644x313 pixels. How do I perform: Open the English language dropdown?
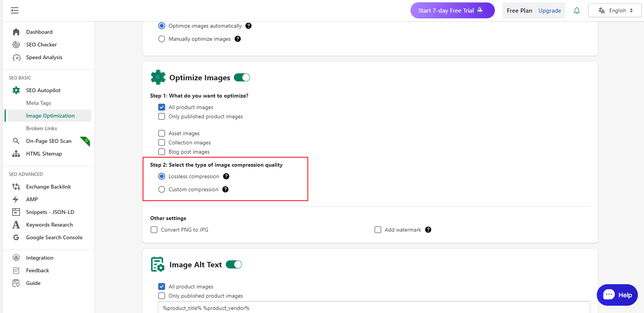point(615,10)
